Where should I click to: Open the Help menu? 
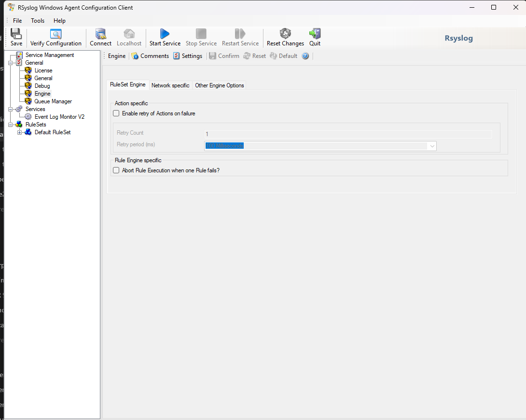59,21
